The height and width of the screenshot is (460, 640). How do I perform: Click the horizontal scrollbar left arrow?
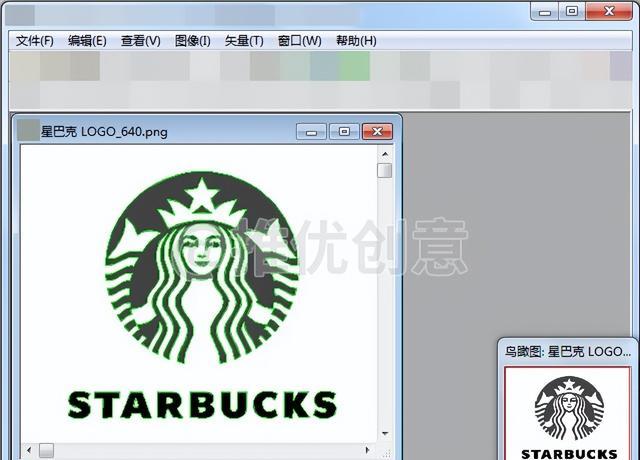29,450
